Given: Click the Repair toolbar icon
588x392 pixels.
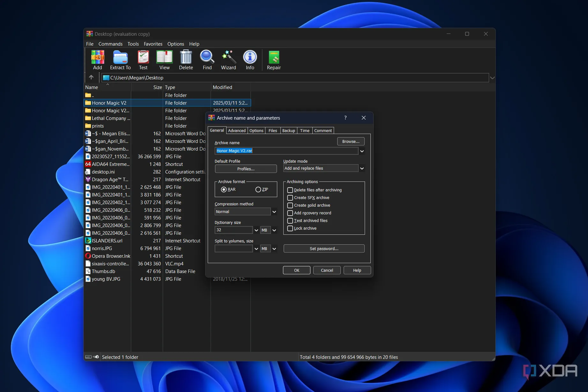Looking at the screenshot, I should pyautogui.click(x=274, y=60).
